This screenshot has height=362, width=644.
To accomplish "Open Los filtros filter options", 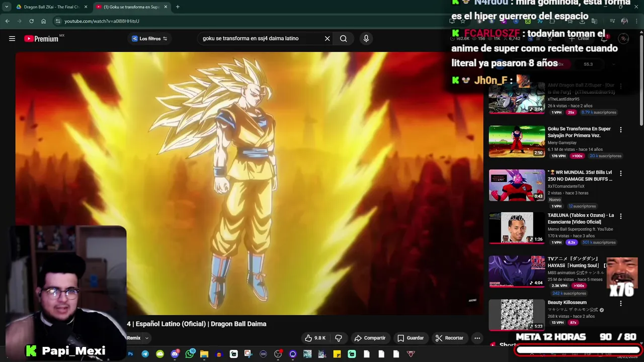I will tap(149, 39).
